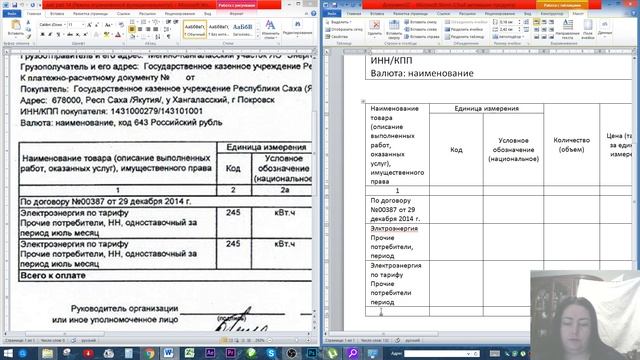Click Изменить стили in left window
This screenshot has height=360, width=640.
click(270, 29)
